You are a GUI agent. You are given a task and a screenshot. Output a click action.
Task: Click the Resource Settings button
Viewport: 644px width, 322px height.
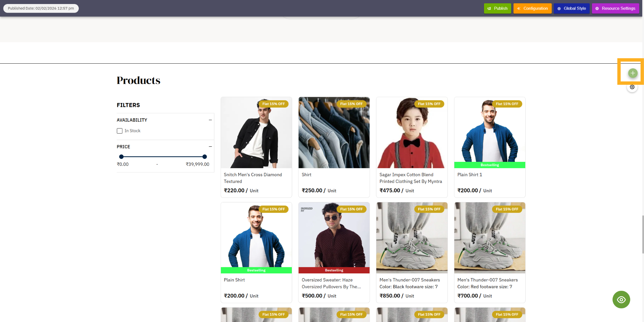pos(615,8)
